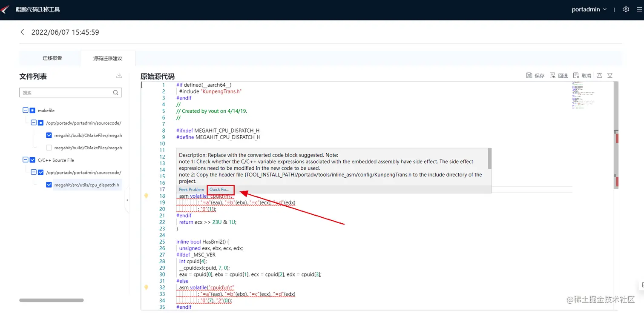Click the file list horizontal scrollbar
This screenshot has width=644, height=313.
tap(52, 300)
